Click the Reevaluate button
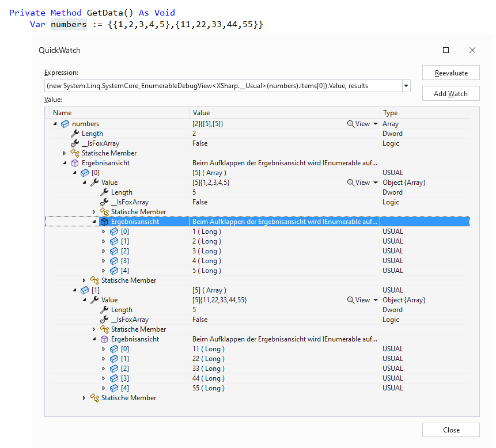This screenshot has width=496, height=448. [450, 73]
